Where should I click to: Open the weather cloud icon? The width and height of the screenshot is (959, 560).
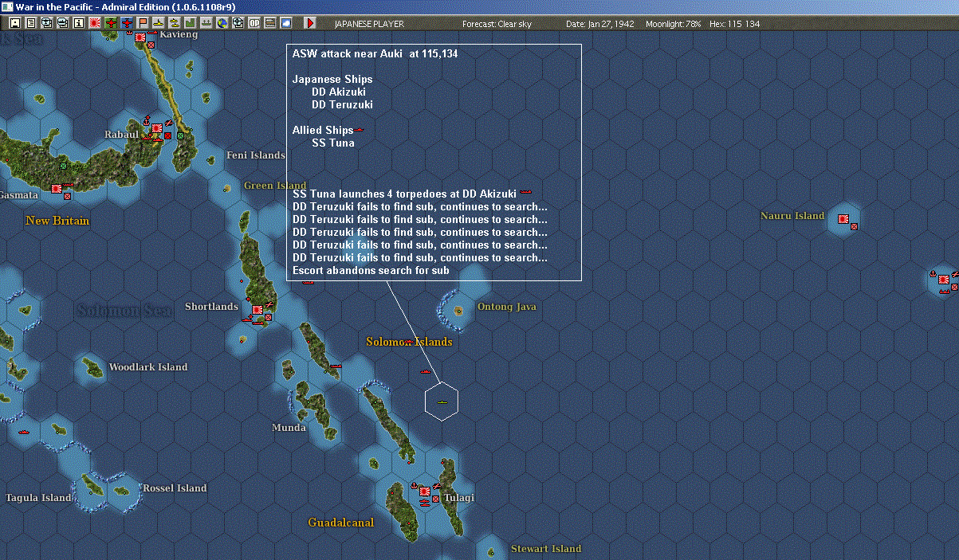pyautogui.click(x=285, y=23)
